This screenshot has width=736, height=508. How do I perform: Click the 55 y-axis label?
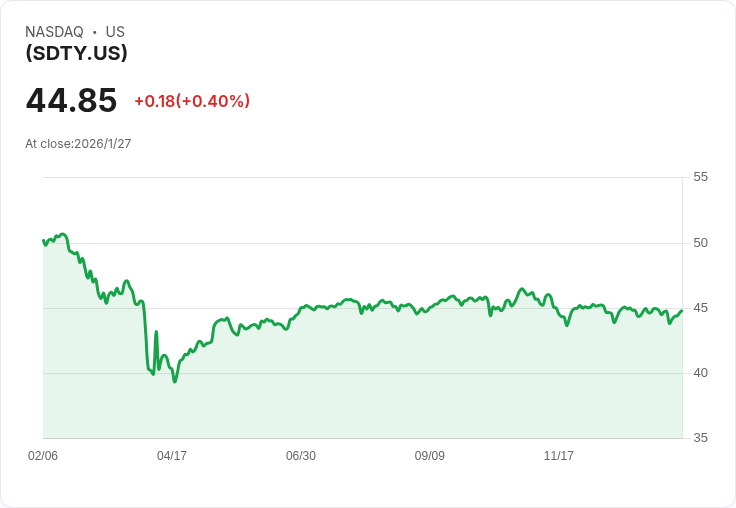pyautogui.click(x=700, y=177)
